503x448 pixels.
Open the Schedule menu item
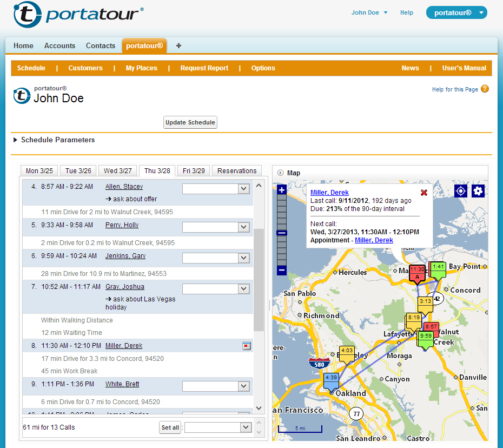[x=31, y=68]
